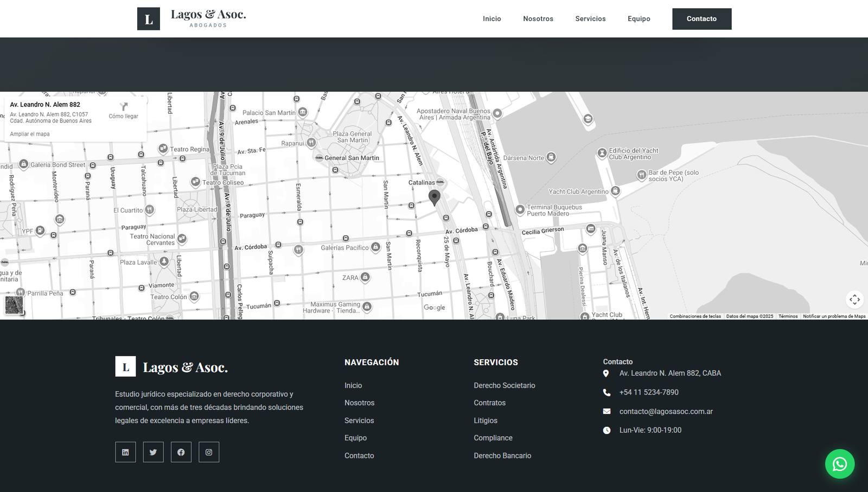Toggle the map fullscreen view icon
The width and height of the screenshot is (868, 492).
point(854,299)
